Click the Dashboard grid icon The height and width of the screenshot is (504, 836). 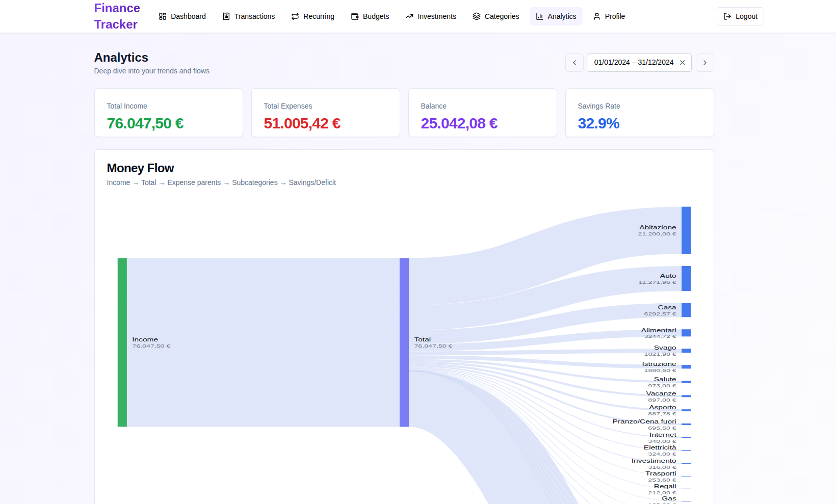(163, 16)
